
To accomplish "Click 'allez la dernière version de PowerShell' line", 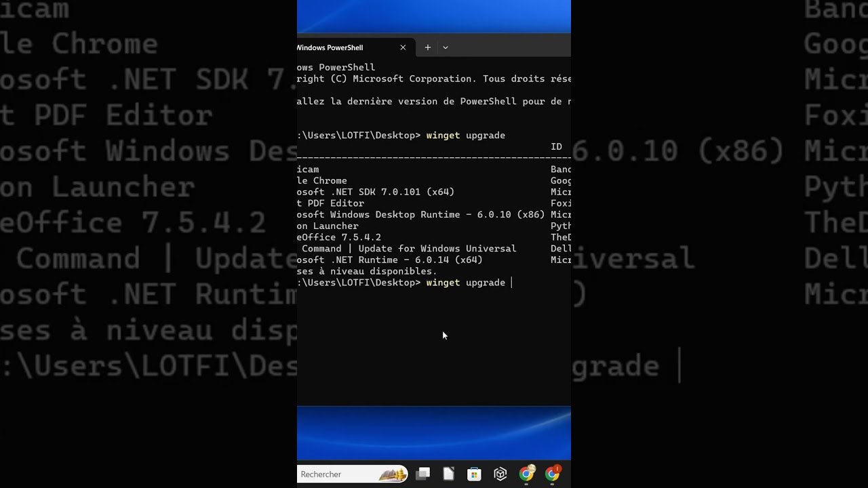I will [434, 102].
